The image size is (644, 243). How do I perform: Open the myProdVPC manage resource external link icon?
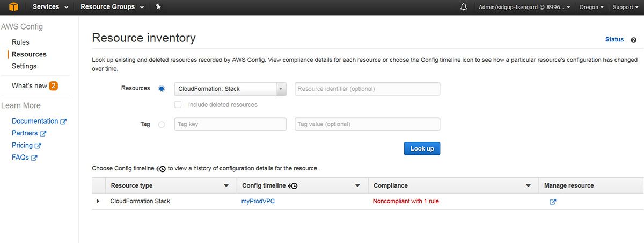coord(553,202)
